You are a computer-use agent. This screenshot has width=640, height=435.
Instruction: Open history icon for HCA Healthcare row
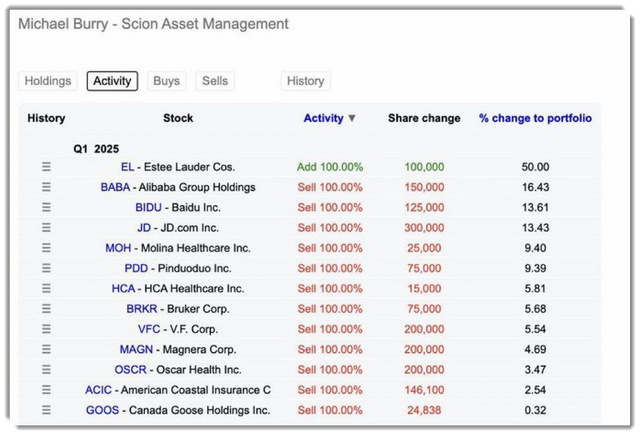click(47, 289)
